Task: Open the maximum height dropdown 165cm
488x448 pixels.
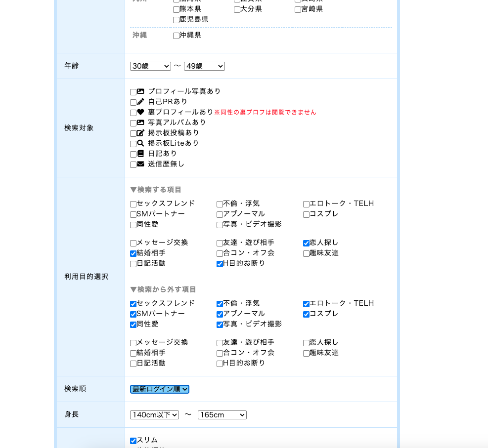Action: (222, 415)
